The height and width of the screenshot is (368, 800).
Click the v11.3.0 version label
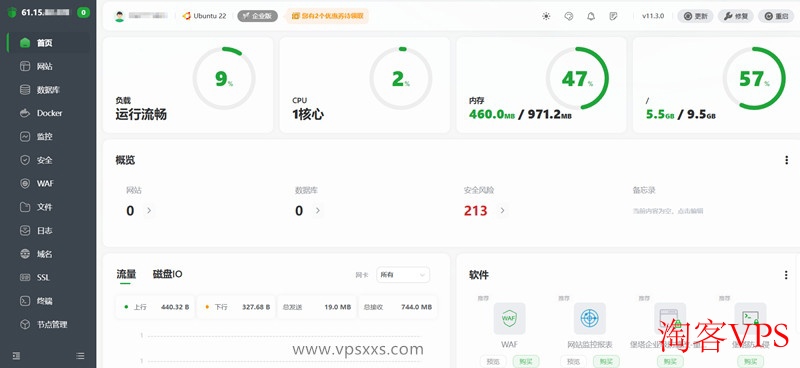pyautogui.click(x=653, y=16)
